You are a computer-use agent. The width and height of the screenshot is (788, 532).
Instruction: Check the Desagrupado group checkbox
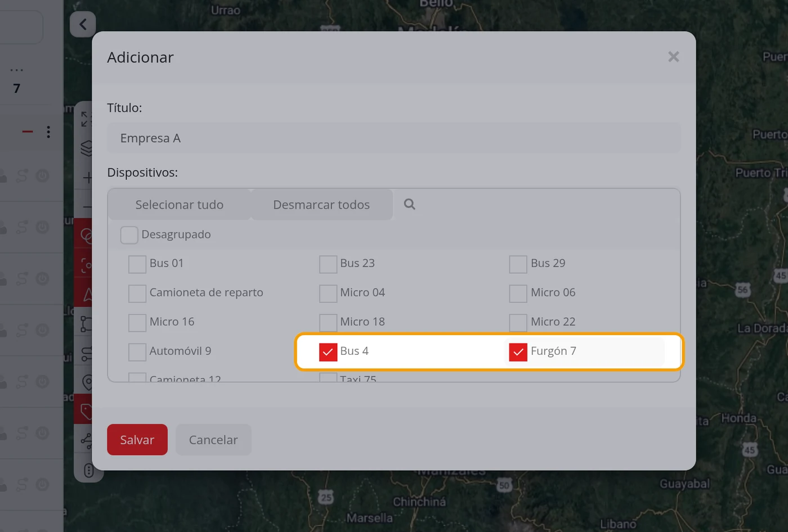tap(129, 235)
